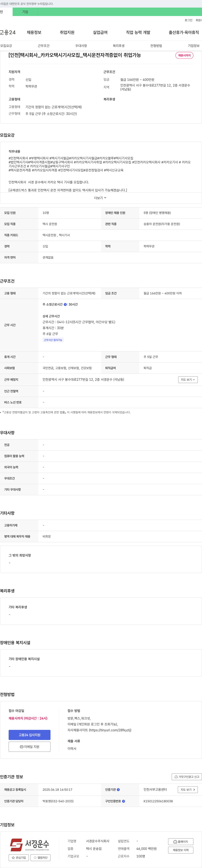Screen dimensions: 202x868
Task: Jump to the 근무조건 section tab
Action: click(43, 46)
